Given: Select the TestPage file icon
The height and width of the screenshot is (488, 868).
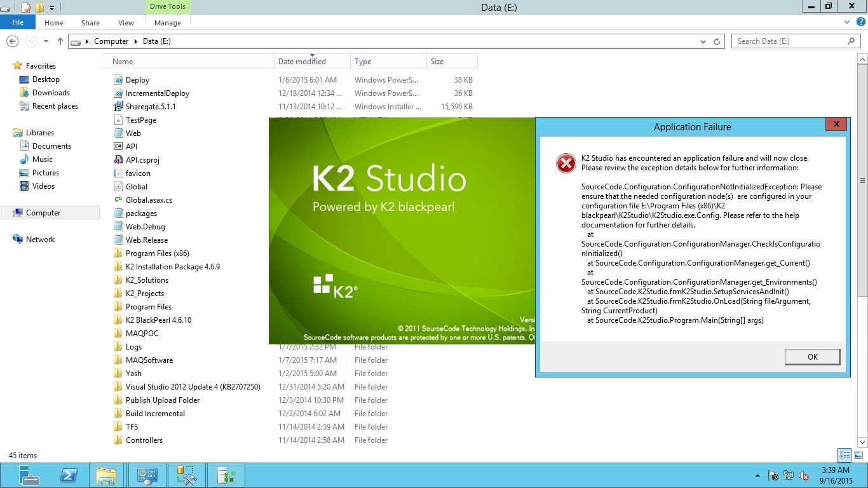Looking at the screenshot, I should pos(118,120).
